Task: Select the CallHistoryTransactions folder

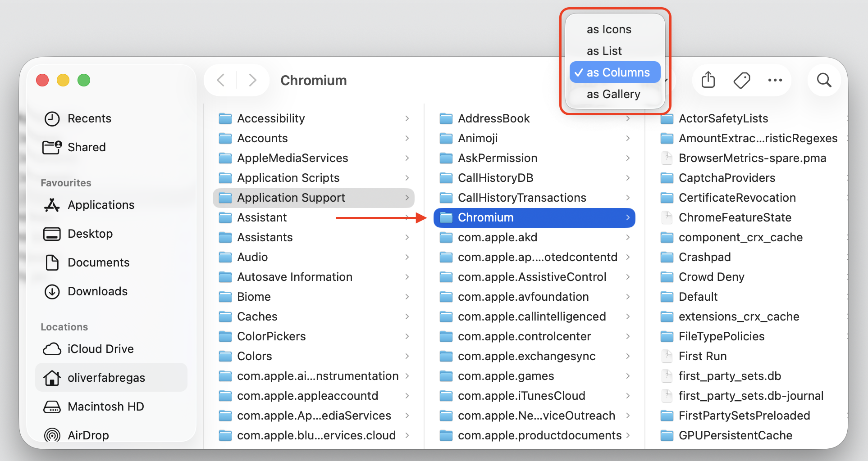Action: (x=534, y=198)
